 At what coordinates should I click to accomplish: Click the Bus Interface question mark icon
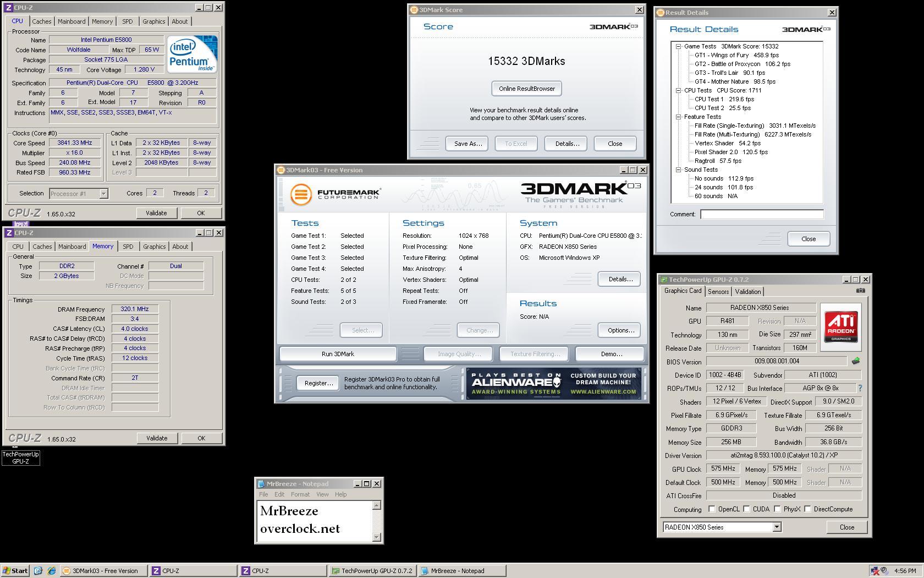pos(860,388)
